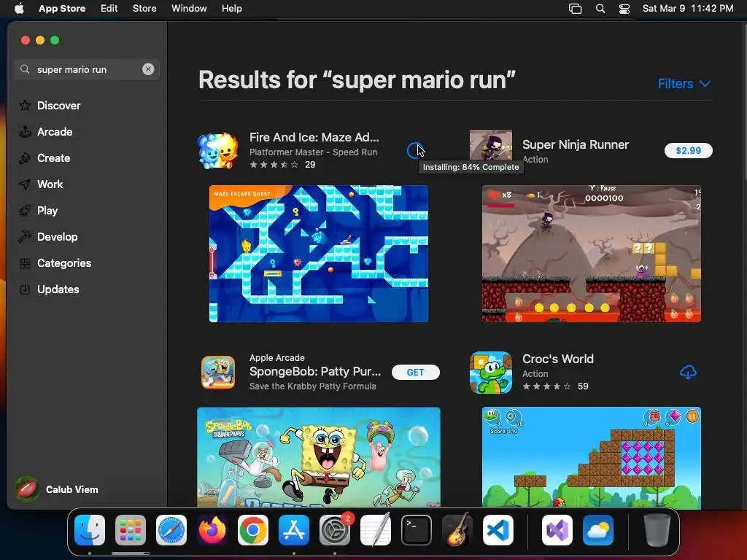Viewport: 747px width, 560px height.
Task: Open TextEdit from the Dock
Action: click(x=376, y=530)
